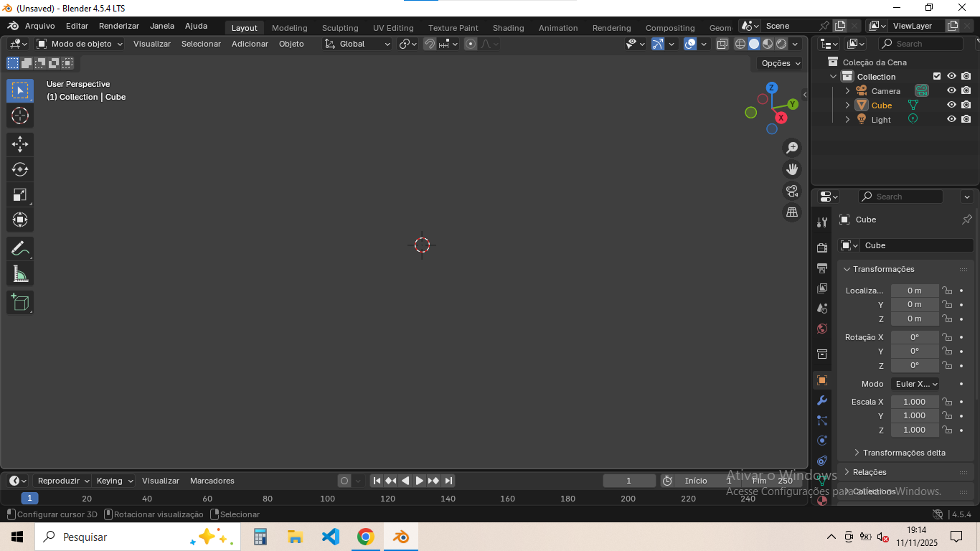Select the Add Cube tool

(20, 302)
